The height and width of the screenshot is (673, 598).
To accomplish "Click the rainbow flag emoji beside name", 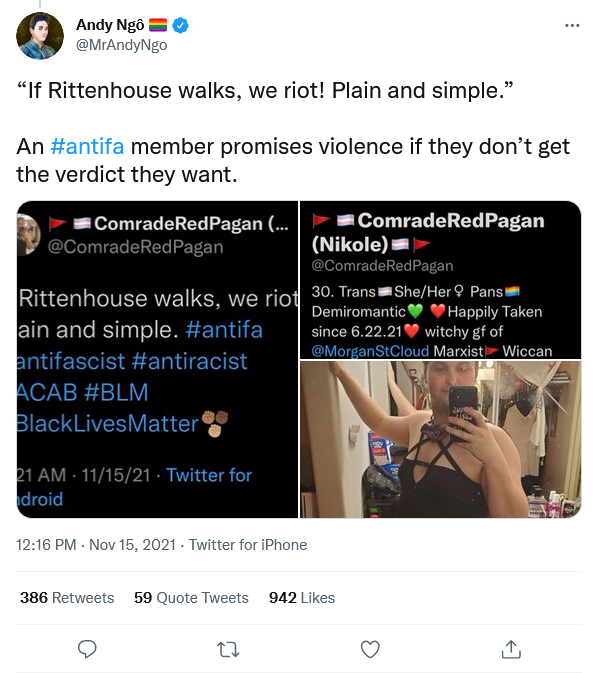I will point(158,25).
